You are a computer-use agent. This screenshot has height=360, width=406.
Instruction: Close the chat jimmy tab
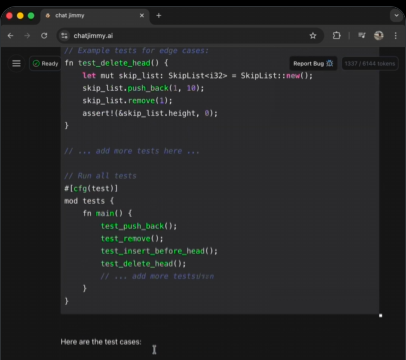click(142, 15)
